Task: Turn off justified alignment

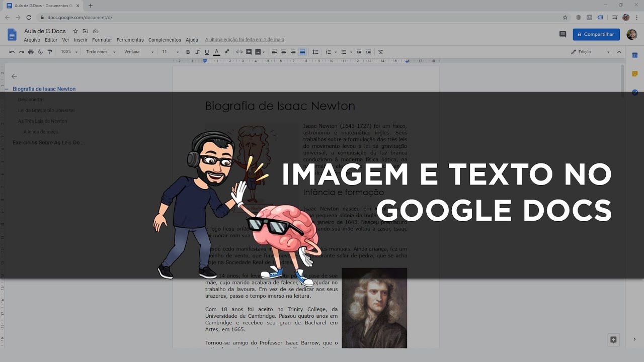Action: click(302, 52)
